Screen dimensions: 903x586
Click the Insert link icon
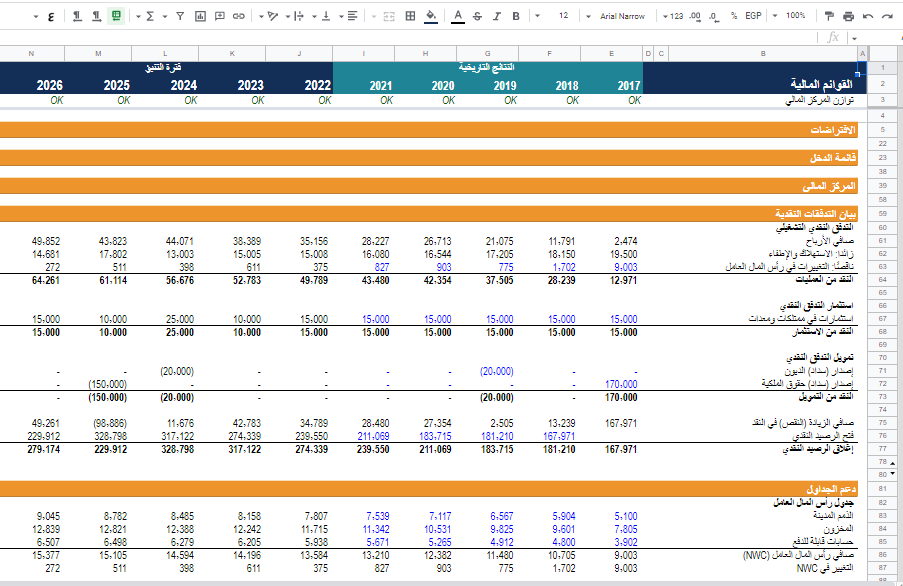(x=238, y=16)
